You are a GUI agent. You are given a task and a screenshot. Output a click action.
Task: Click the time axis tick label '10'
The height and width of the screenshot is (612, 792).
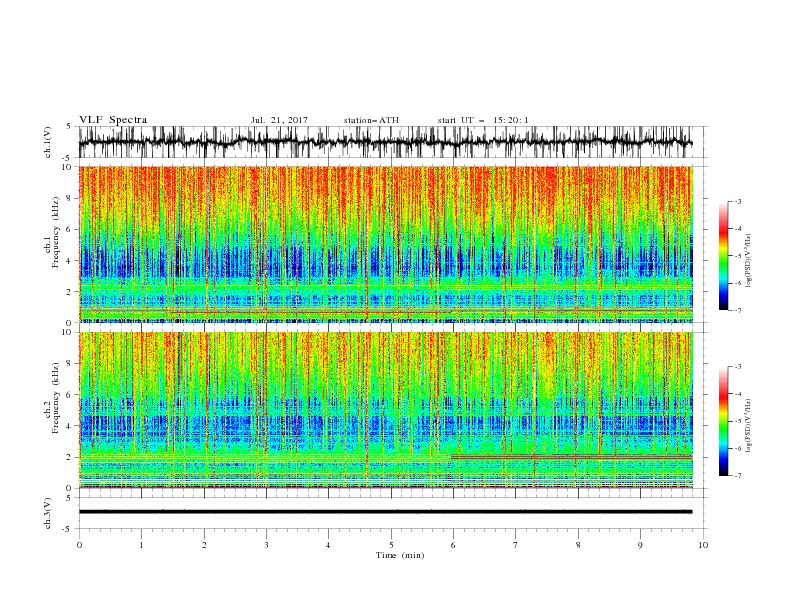point(703,545)
